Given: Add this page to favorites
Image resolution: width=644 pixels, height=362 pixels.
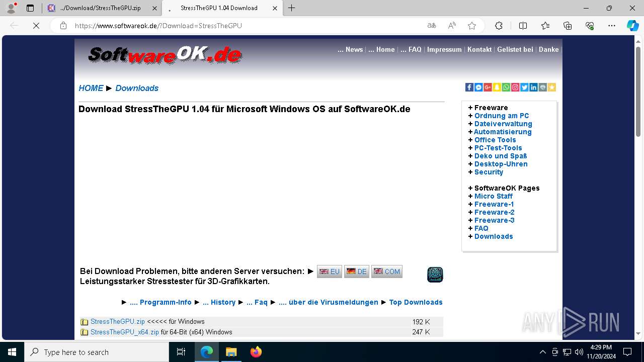Looking at the screenshot, I should (472, 26).
